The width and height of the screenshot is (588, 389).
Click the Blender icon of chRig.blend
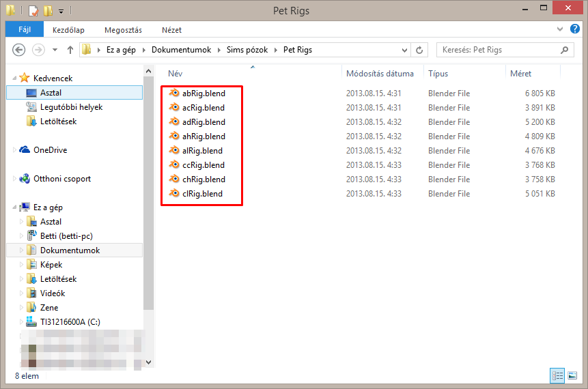pos(174,179)
